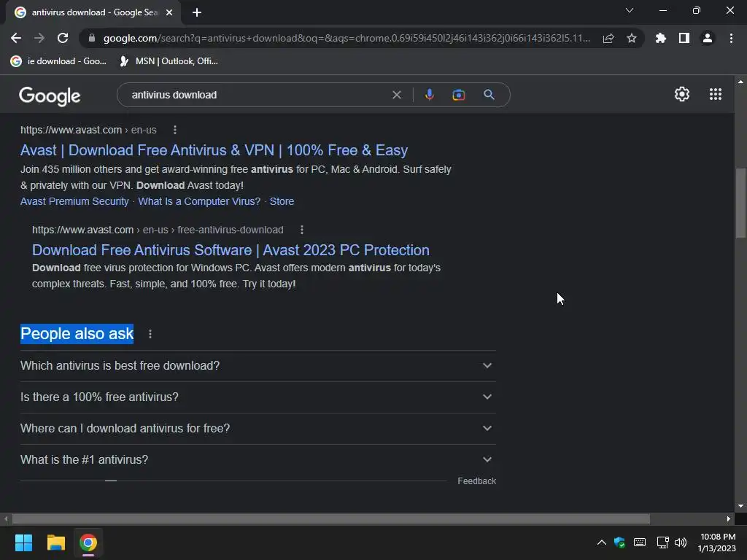Select the 'antivirus download' browser tab

tap(93, 12)
